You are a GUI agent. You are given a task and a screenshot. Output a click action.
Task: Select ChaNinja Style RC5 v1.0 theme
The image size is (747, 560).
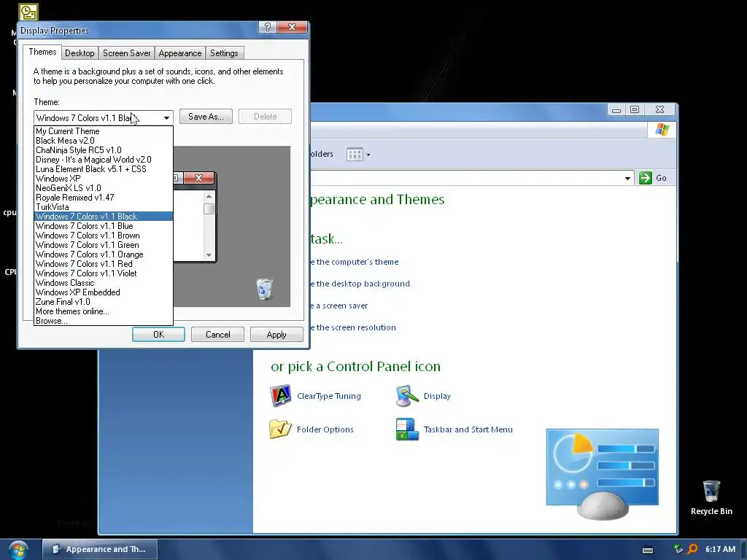click(x=104, y=150)
